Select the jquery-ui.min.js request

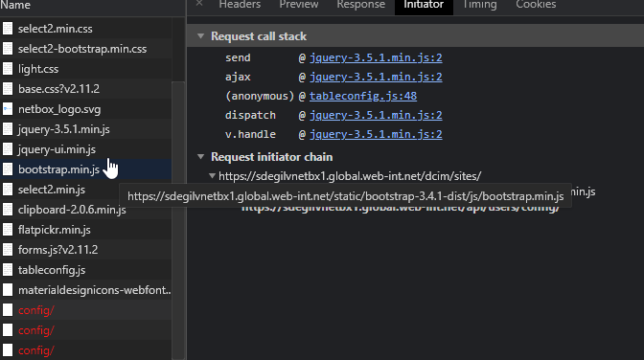[x=86, y=149]
